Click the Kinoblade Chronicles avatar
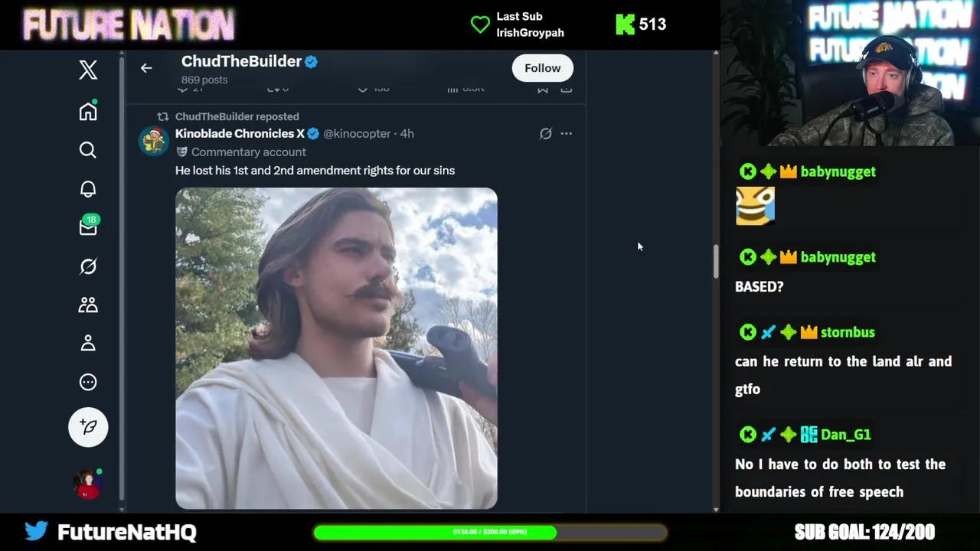 pos(153,142)
